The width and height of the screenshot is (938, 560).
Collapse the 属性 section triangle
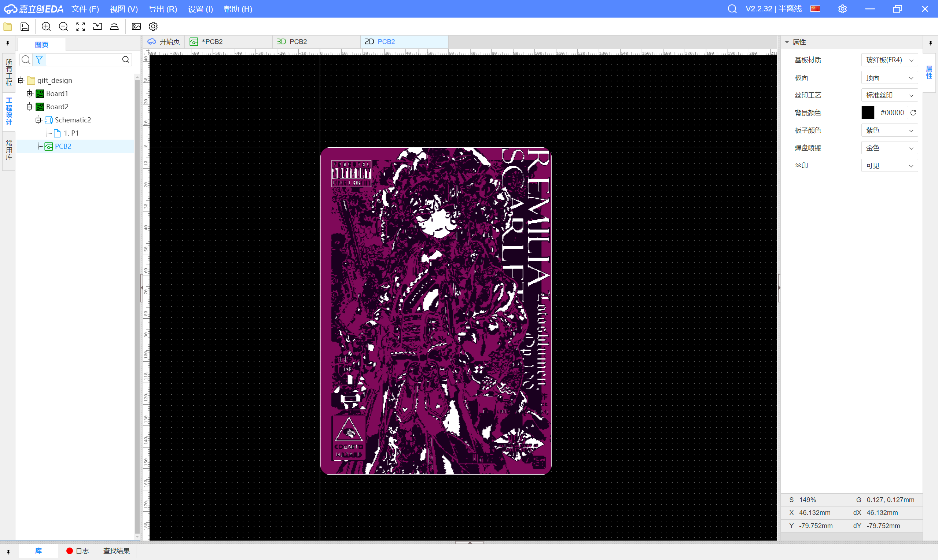(x=787, y=42)
